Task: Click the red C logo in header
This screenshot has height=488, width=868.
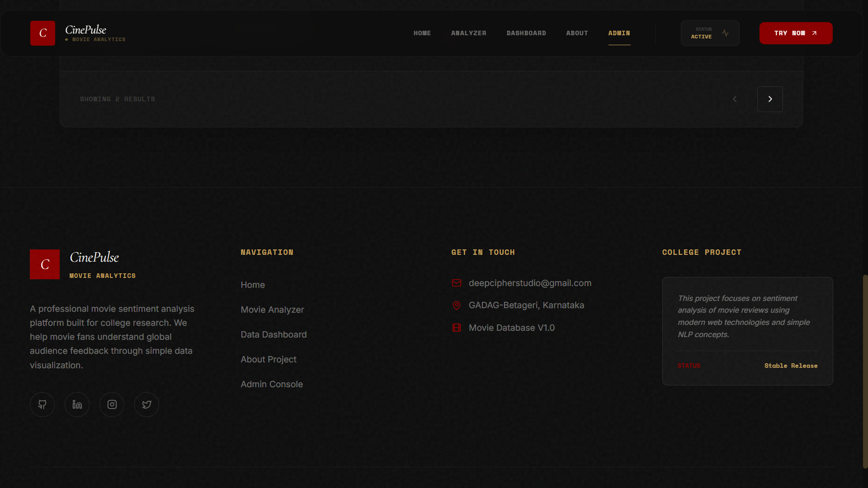Action: pyautogui.click(x=42, y=33)
